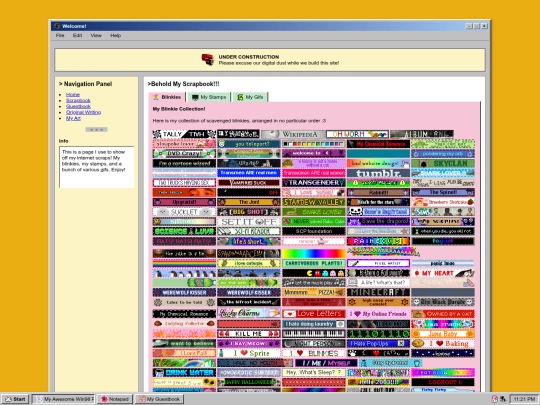Click the Lucky Charms blinkie

coord(249,314)
